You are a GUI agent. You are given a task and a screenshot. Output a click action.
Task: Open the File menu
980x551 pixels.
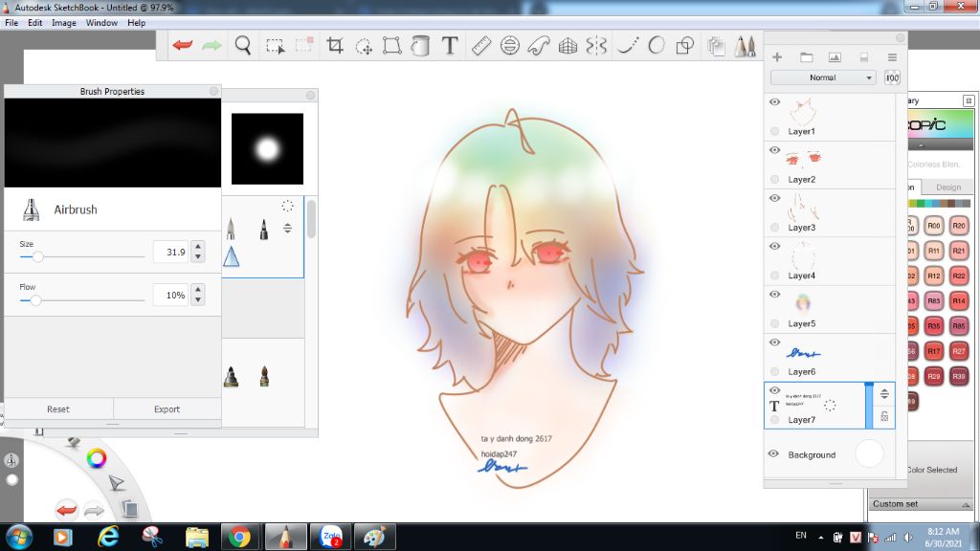tap(11, 23)
